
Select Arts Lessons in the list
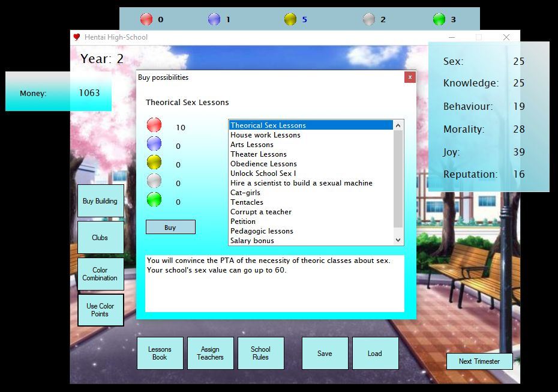[252, 145]
